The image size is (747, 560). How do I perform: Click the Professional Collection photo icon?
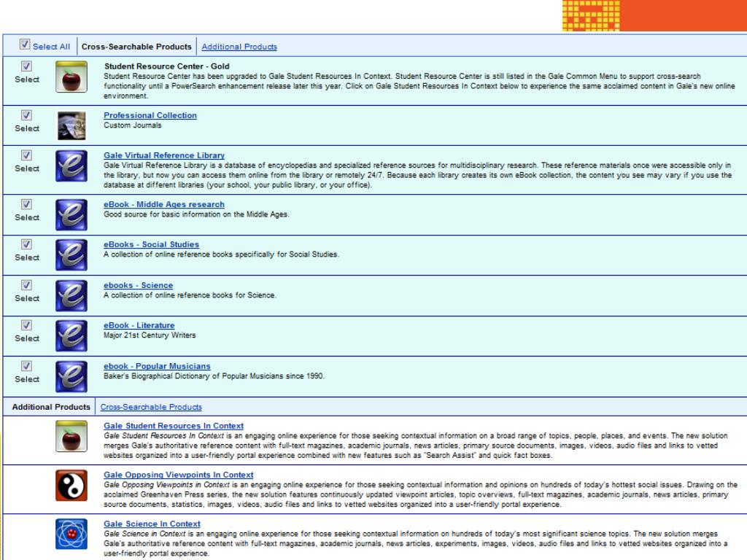[71, 125]
